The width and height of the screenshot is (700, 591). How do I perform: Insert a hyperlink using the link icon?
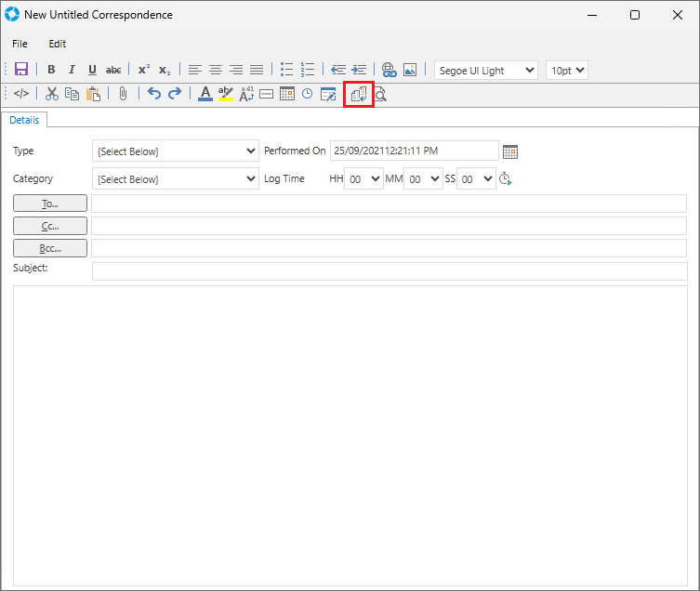pyautogui.click(x=390, y=70)
